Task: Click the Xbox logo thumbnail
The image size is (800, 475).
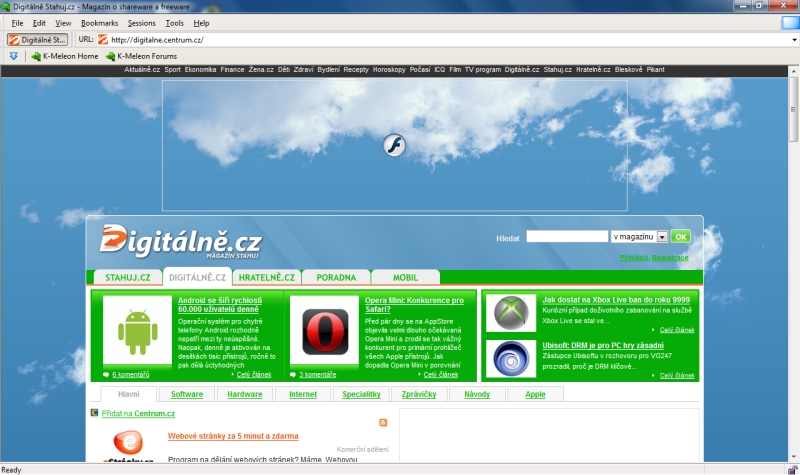Action: click(x=511, y=313)
